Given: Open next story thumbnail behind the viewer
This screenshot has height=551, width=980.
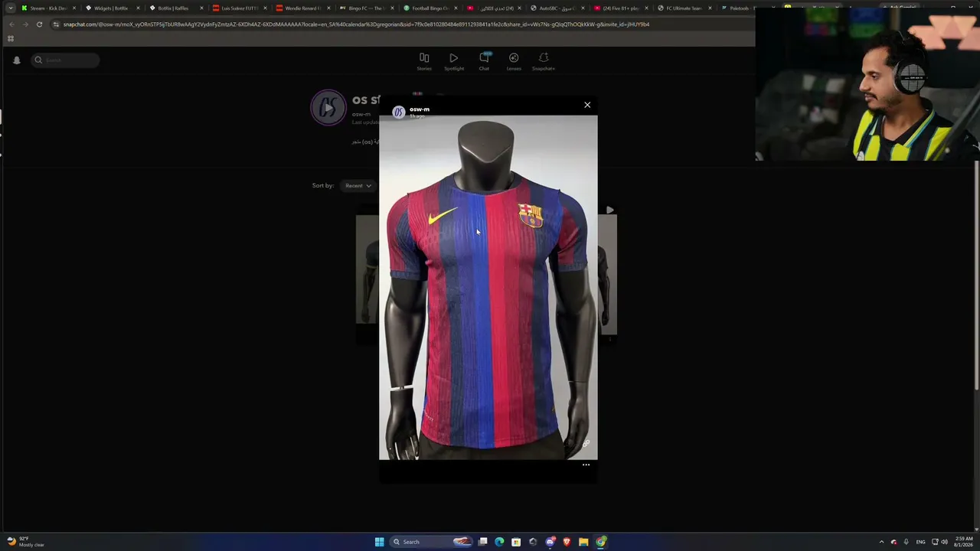Looking at the screenshot, I should pos(607,274).
